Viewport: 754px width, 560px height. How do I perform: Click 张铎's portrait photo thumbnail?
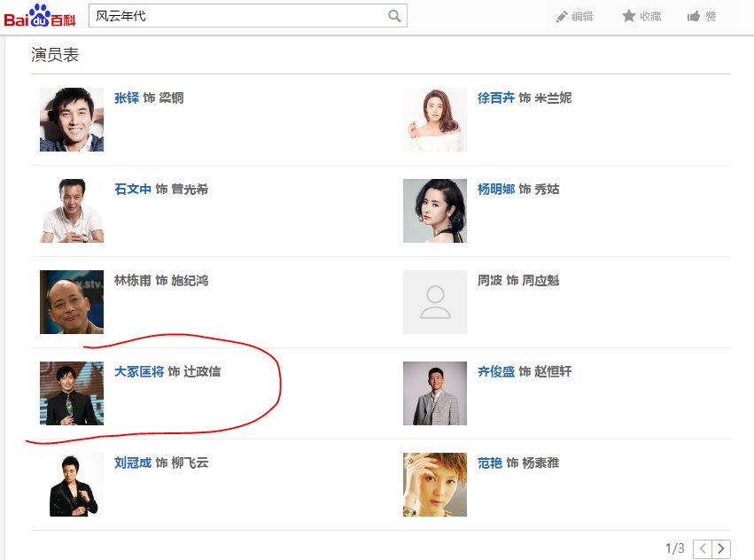click(x=72, y=120)
